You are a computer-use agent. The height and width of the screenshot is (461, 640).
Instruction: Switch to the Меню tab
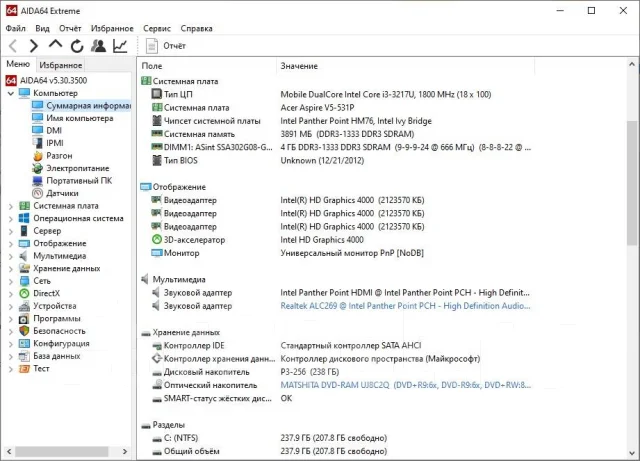click(x=18, y=64)
